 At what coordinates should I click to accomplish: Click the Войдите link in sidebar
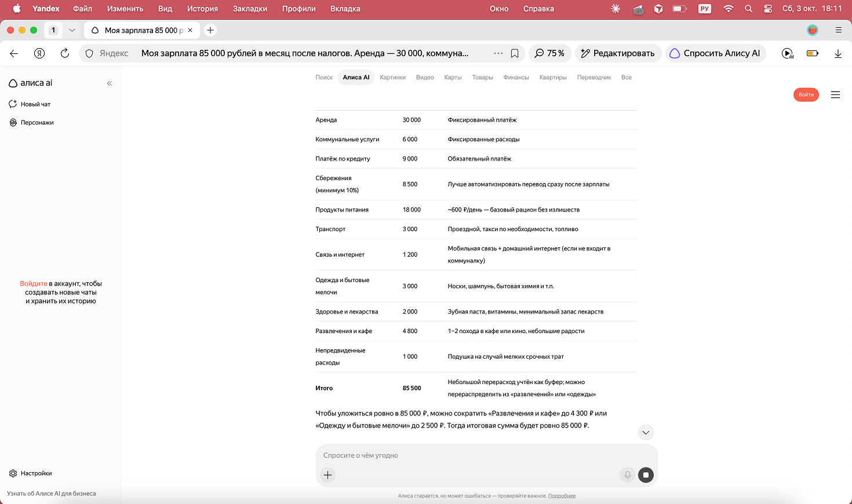click(x=34, y=284)
